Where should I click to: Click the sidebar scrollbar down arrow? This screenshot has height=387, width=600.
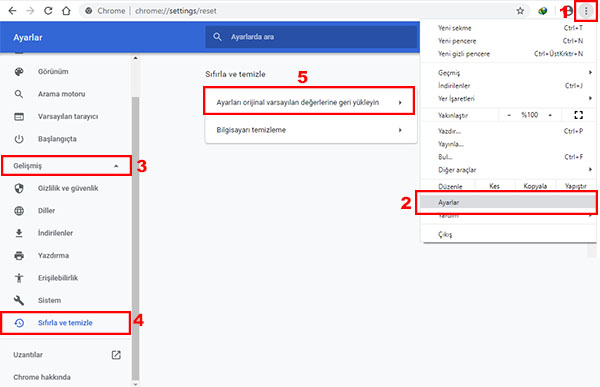135,384
